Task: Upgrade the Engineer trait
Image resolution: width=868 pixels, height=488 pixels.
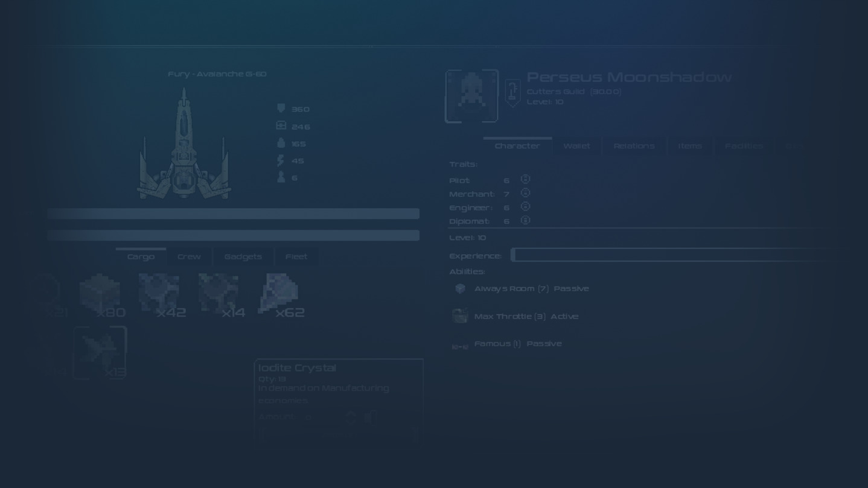Action: [x=525, y=207]
